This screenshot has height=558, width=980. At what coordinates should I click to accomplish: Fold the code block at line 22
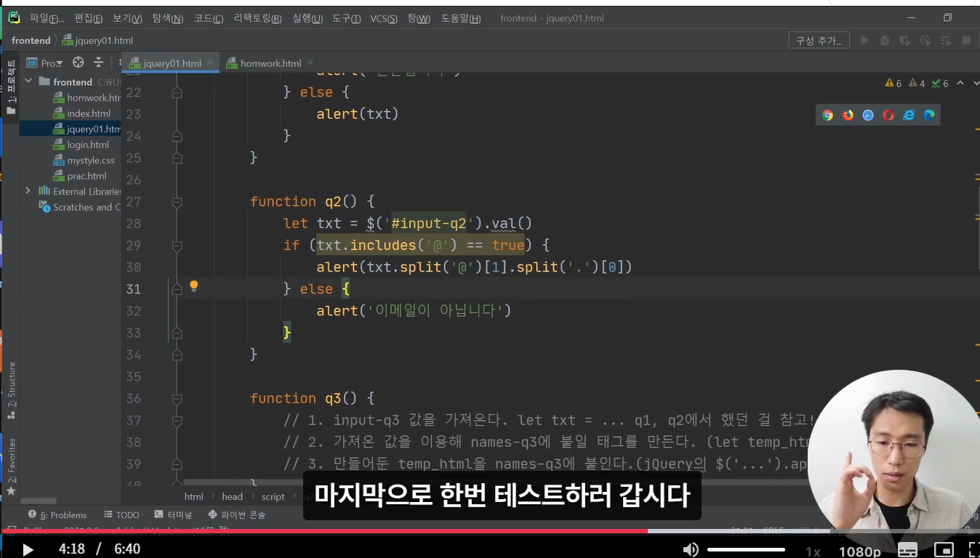177,93
